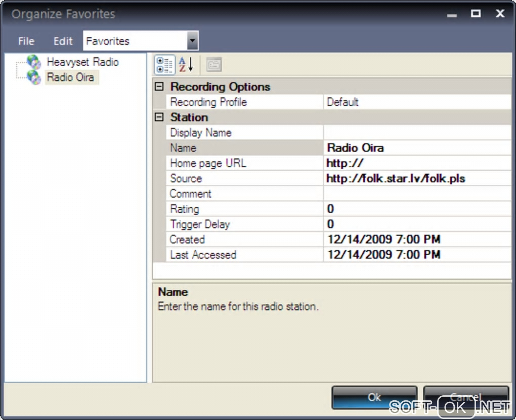
Task: Sort properties alphabetically with A-Z icon
Action: coord(186,65)
